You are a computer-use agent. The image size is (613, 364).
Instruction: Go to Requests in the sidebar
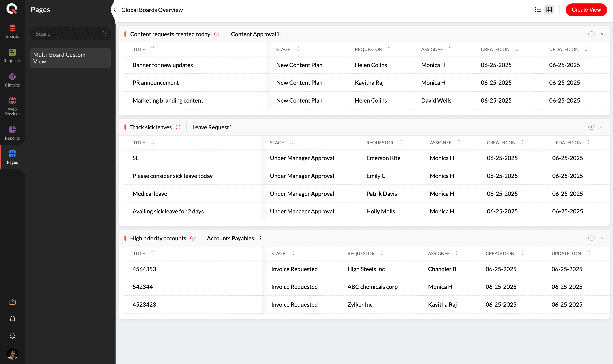coord(12,56)
